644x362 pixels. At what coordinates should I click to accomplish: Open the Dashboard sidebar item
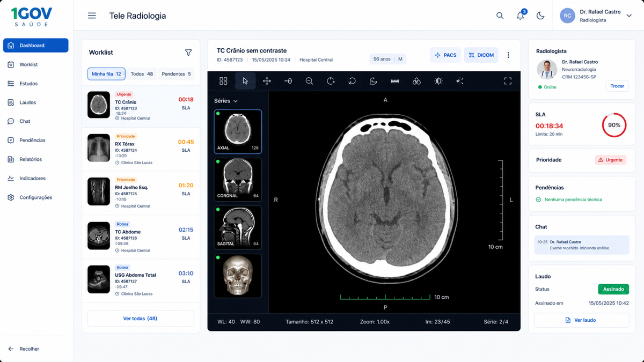(x=36, y=46)
